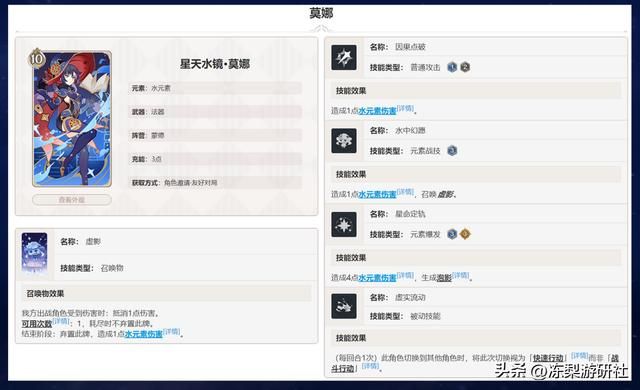Click the hydro die 3 beside 元素战技
Screen dimensions: 640x390
pyautogui.click(x=452, y=151)
